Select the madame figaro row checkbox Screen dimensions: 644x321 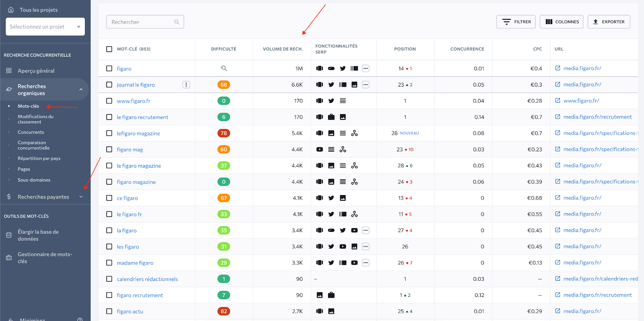(109, 263)
